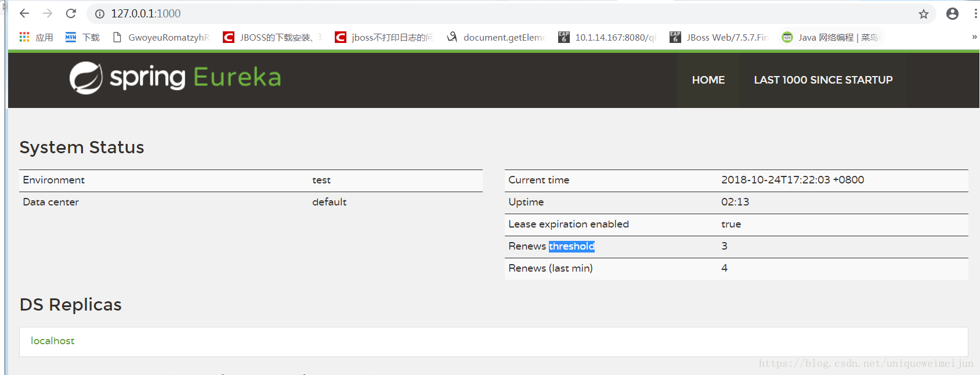Click the highlighted 'threshold' word
The image size is (980, 375).
tap(572, 246)
